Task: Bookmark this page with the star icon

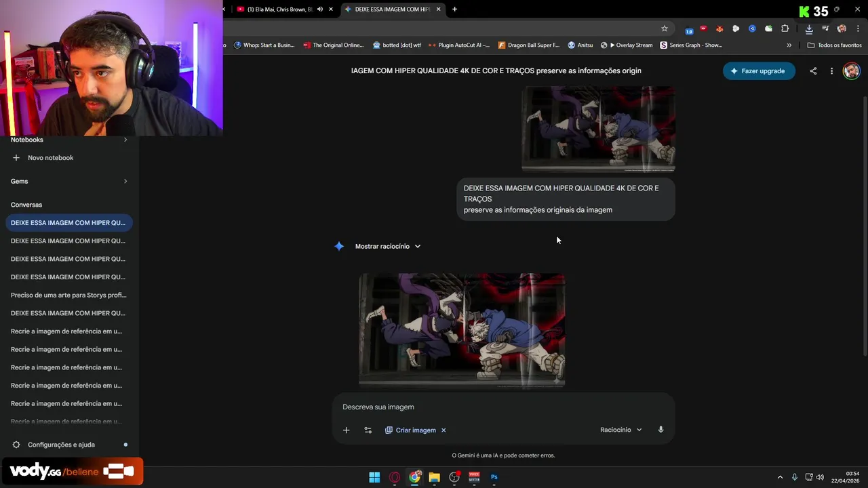Action: click(x=665, y=28)
